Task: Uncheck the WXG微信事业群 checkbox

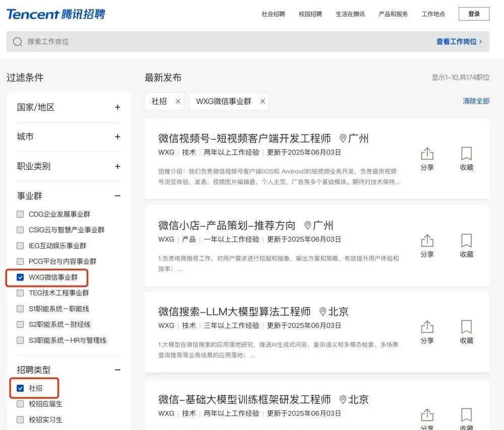Action: coord(20,277)
